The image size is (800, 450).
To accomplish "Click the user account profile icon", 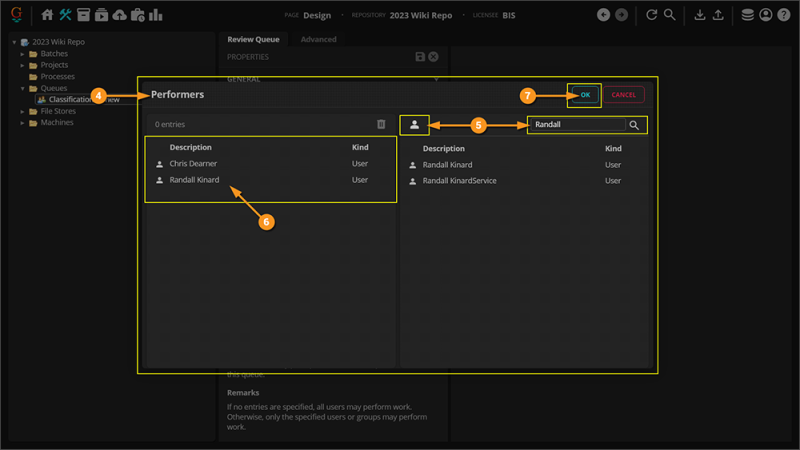I will [x=766, y=15].
